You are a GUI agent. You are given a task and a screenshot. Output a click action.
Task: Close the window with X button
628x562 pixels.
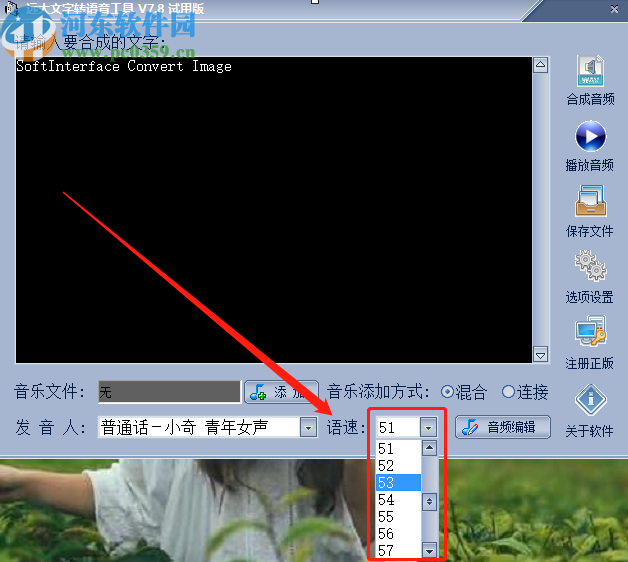click(614, 9)
